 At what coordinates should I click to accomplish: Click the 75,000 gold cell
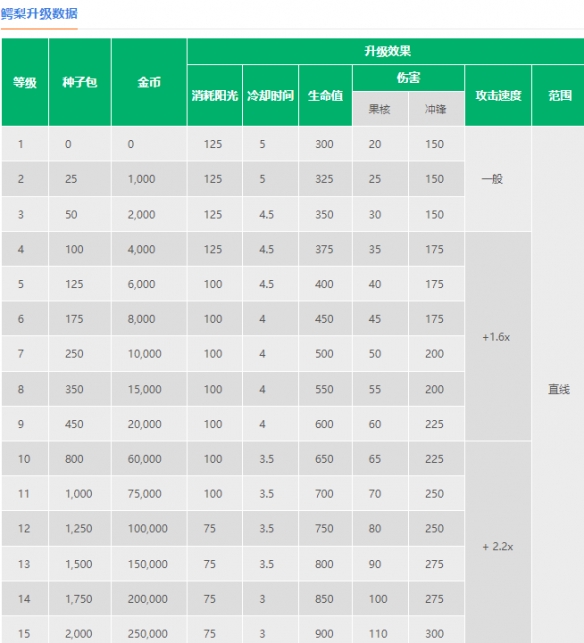pyautogui.click(x=149, y=494)
